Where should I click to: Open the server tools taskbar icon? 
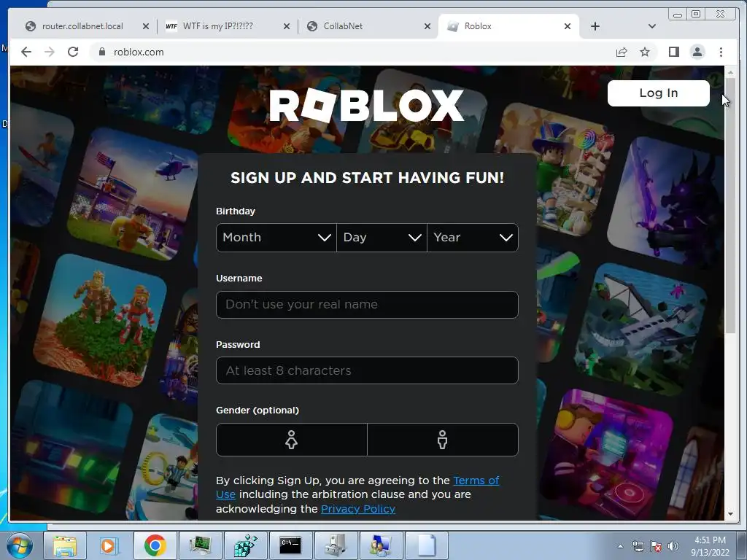pyautogui.click(x=336, y=545)
